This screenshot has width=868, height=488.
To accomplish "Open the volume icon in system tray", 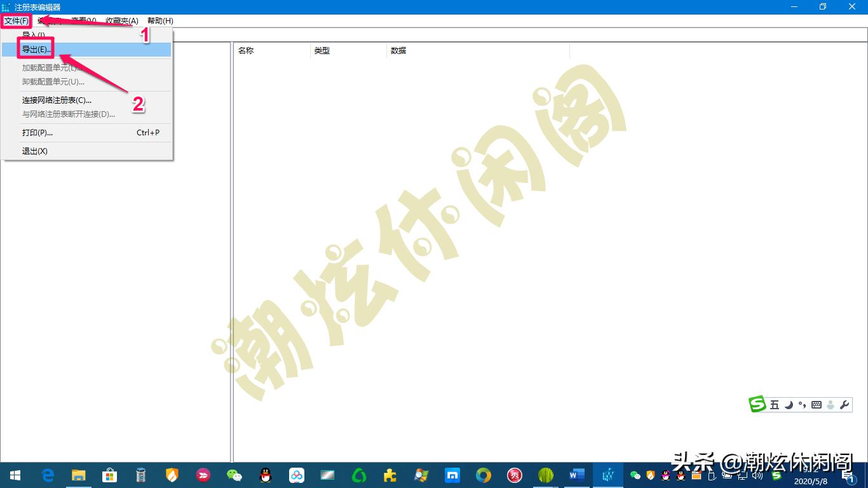I will (x=758, y=475).
